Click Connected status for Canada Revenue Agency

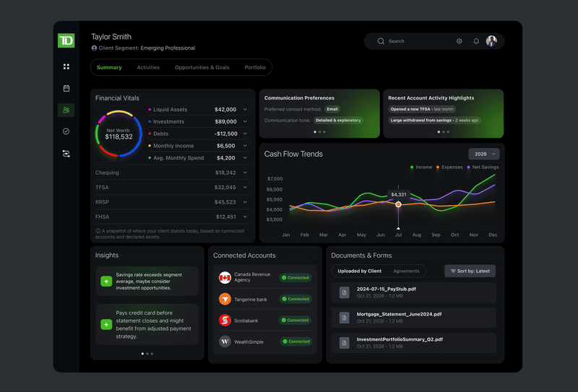coord(296,278)
